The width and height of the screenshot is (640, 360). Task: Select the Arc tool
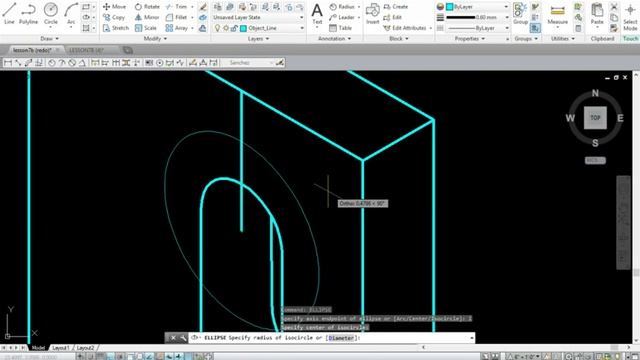point(71,13)
